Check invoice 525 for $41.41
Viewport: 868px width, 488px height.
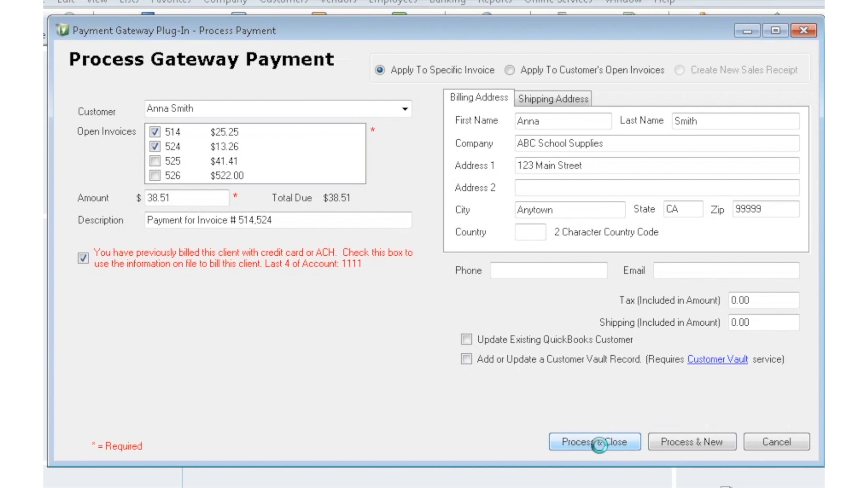[x=155, y=161]
